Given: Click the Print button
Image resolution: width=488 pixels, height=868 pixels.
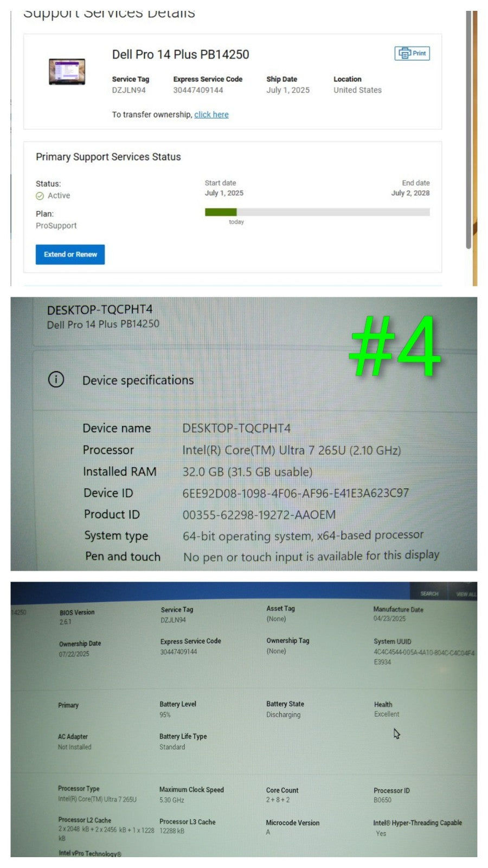Looking at the screenshot, I should point(412,53).
